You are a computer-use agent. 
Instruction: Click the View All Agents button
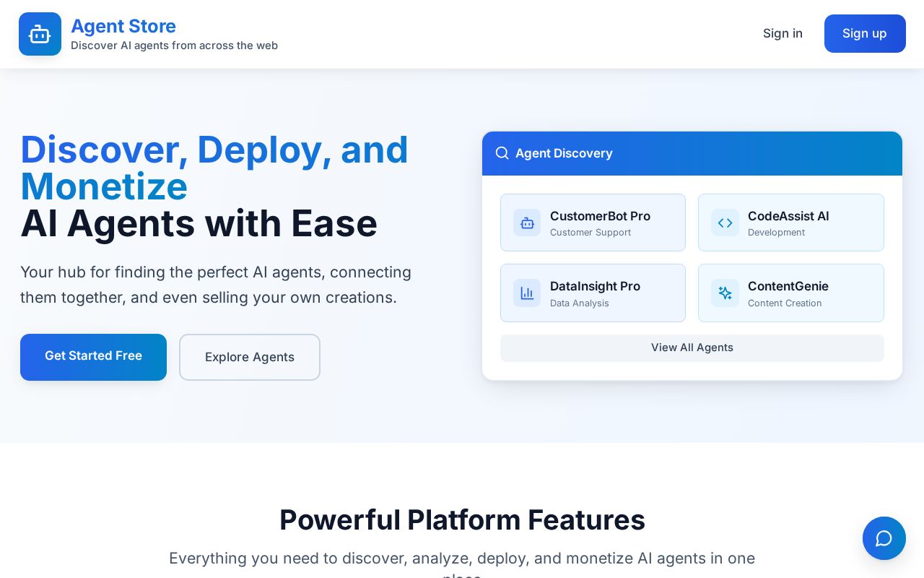692,348
